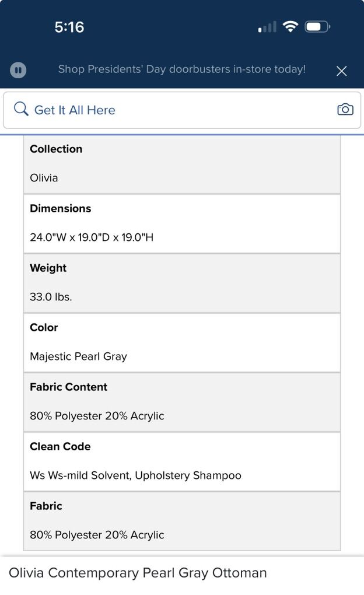The height and width of the screenshot is (595, 364).
Task: Tap the Weight 33.0 lbs. row
Action: coord(181,283)
